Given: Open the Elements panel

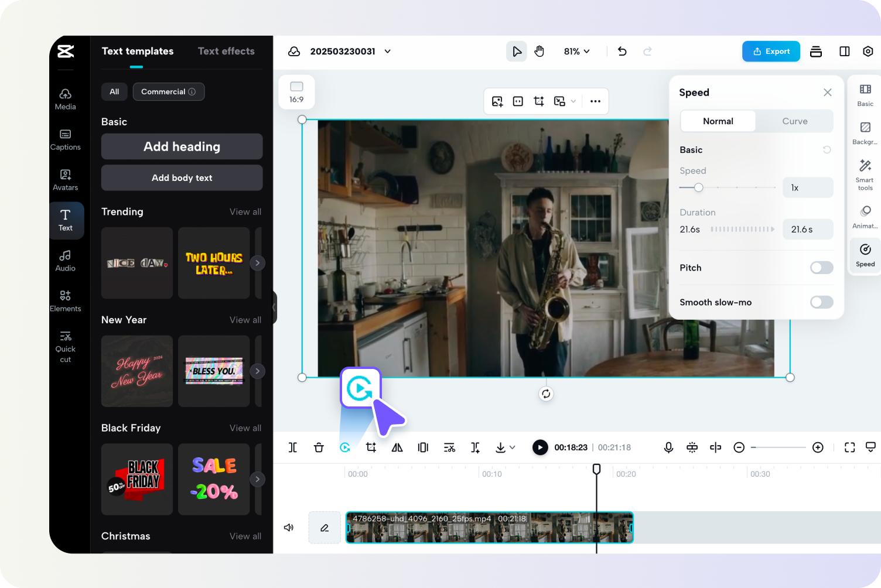Looking at the screenshot, I should (65, 301).
